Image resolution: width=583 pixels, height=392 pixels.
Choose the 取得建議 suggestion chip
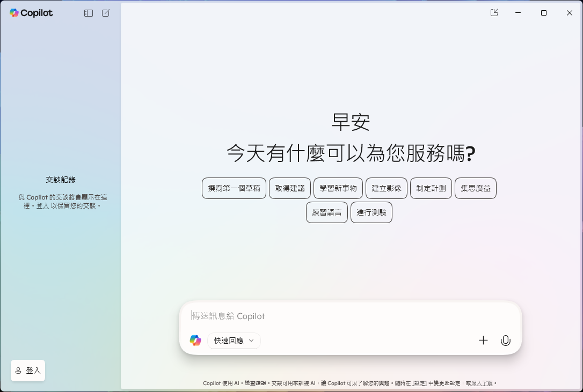click(x=290, y=188)
